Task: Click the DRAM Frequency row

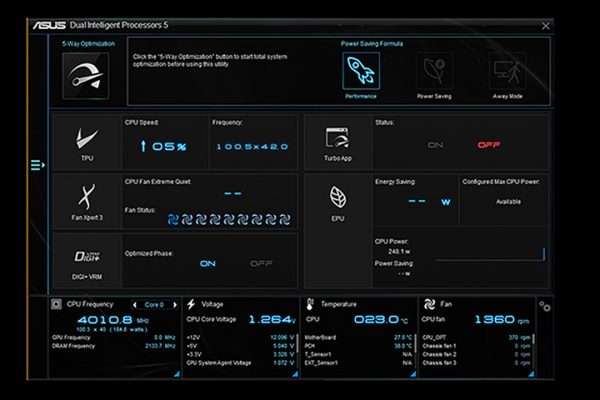Action: point(114,346)
